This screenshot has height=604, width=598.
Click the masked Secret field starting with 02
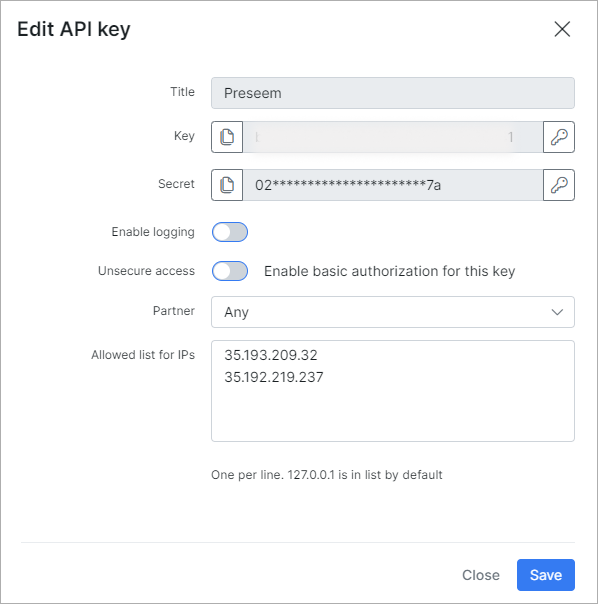click(393, 185)
